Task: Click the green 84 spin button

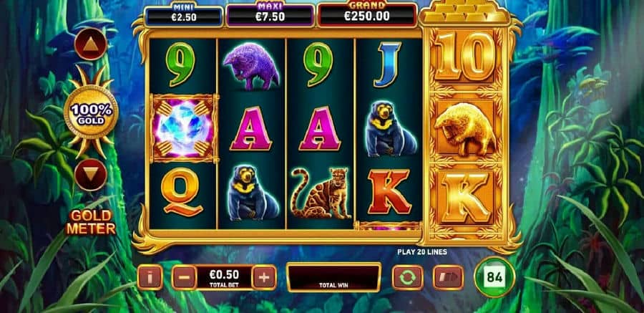Action: (x=494, y=277)
